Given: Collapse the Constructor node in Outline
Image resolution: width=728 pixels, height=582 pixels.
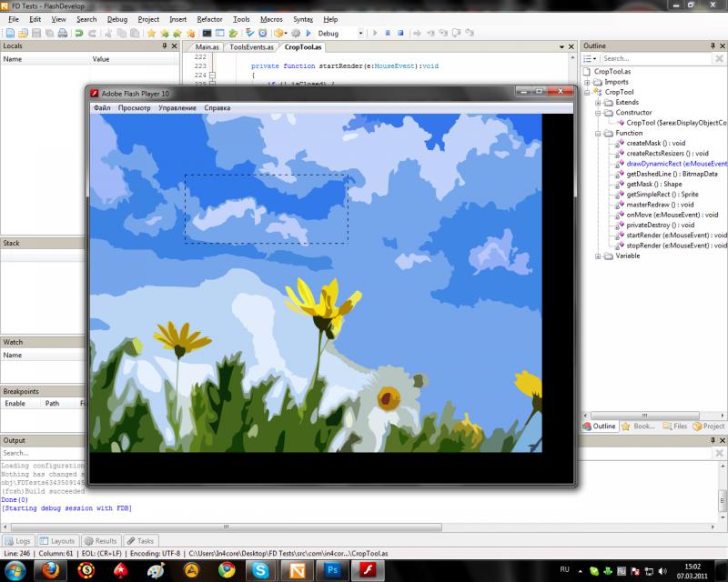Looking at the screenshot, I should coord(599,113).
